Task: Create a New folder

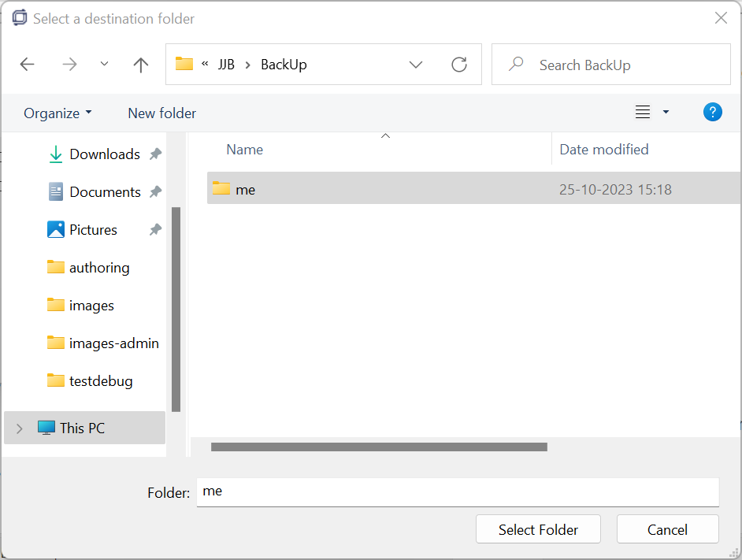Action: click(x=161, y=113)
